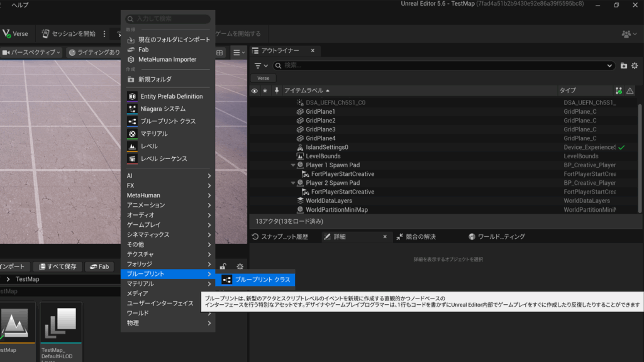Viewport: 644px width, 362px height.
Task: Click the Verse icon button in toolbar
Action: pos(15,34)
